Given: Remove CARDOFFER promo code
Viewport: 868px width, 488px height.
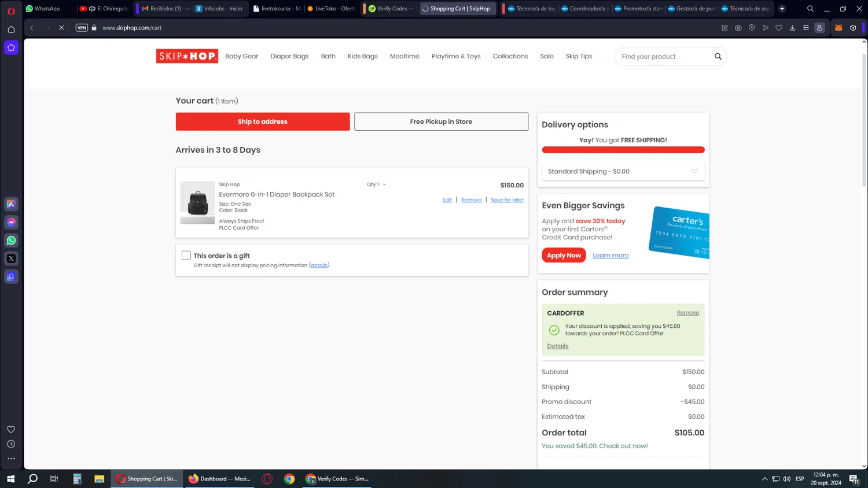Looking at the screenshot, I should [688, 313].
